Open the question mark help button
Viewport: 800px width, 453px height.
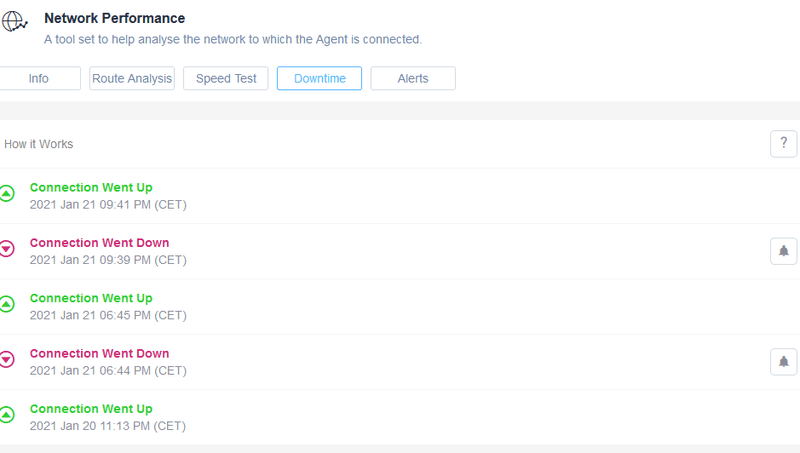pyautogui.click(x=783, y=144)
